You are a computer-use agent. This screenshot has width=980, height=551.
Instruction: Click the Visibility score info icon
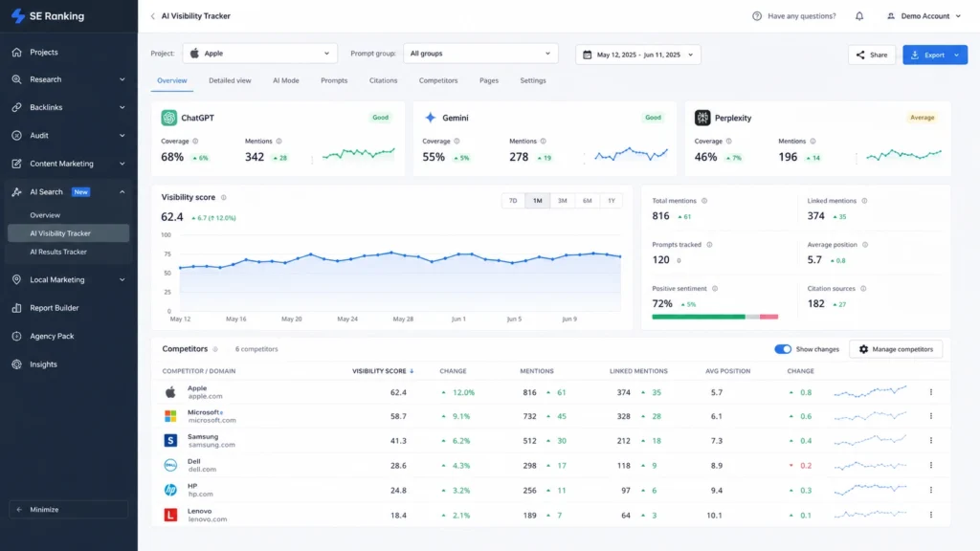(223, 197)
